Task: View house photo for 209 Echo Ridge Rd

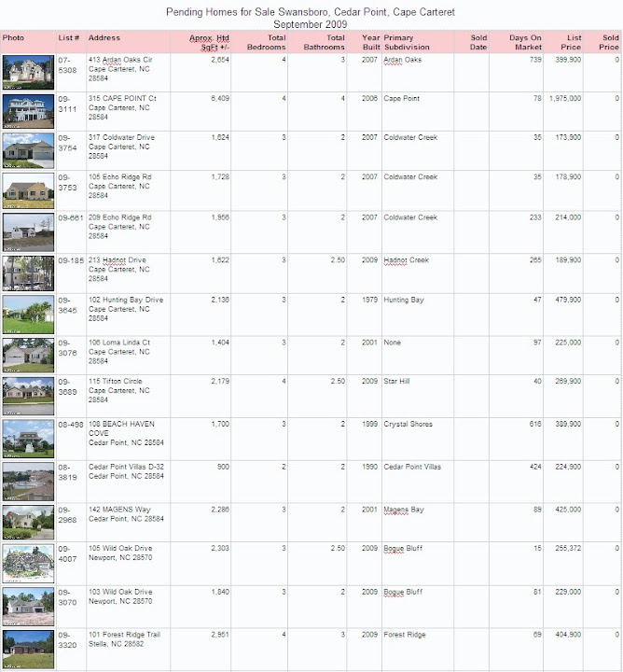Action: (x=28, y=232)
